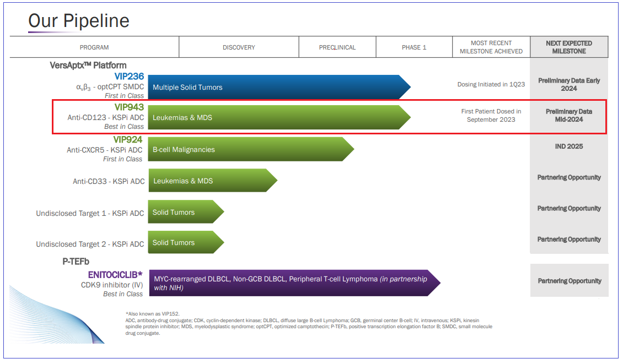Screen dimensions: 623x364
Task: Click the IND 2025 milestone cell
Action: pos(569,146)
